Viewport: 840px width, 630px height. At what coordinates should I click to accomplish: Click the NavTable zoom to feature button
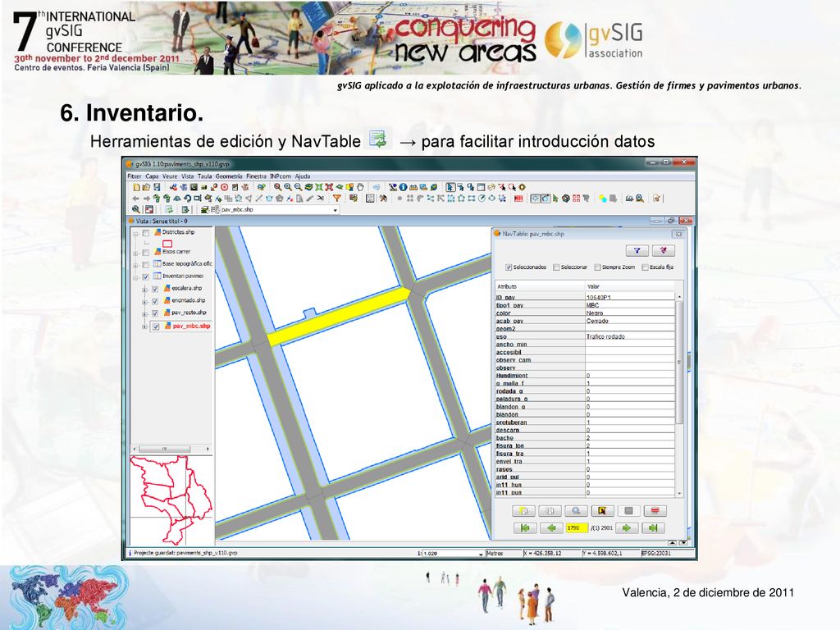tap(576, 510)
